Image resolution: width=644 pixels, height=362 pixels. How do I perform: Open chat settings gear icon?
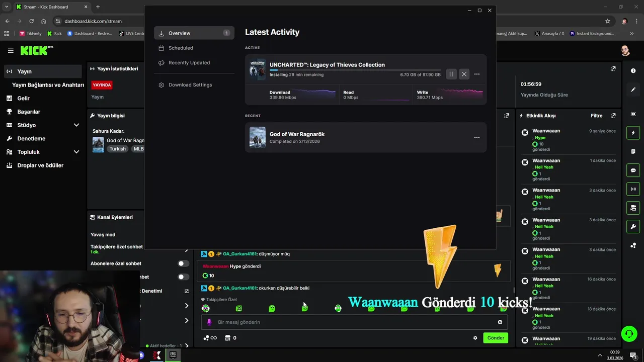(x=475, y=338)
